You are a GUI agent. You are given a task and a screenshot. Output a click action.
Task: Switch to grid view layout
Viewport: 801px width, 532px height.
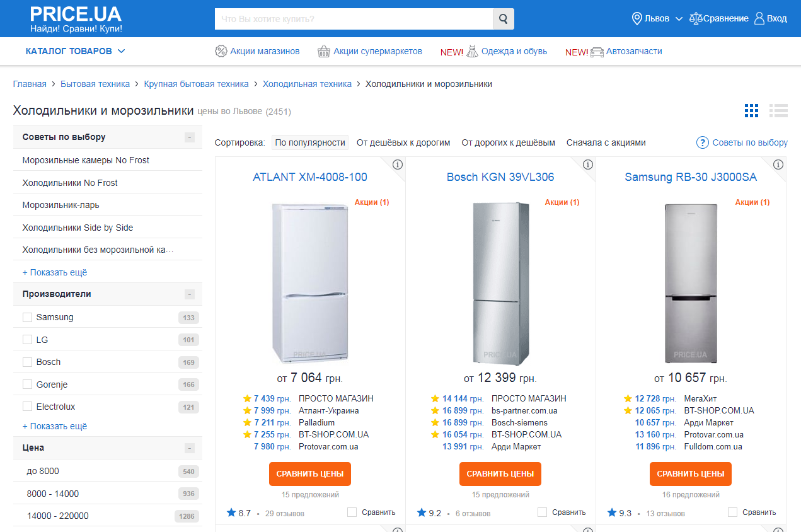(751, 110)
